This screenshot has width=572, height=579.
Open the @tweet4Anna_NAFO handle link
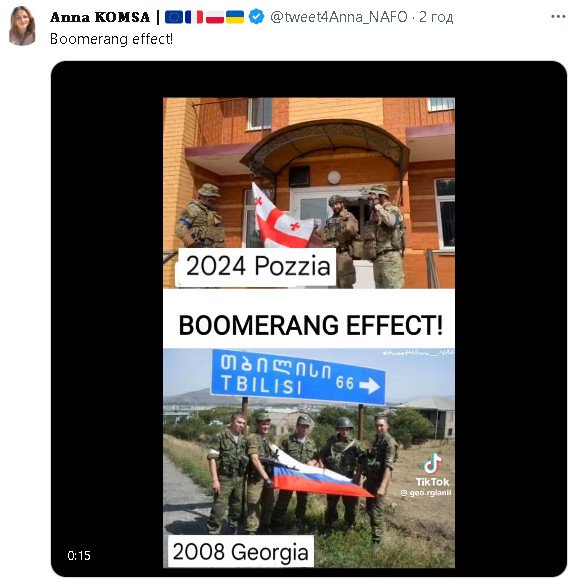point(339,17)
